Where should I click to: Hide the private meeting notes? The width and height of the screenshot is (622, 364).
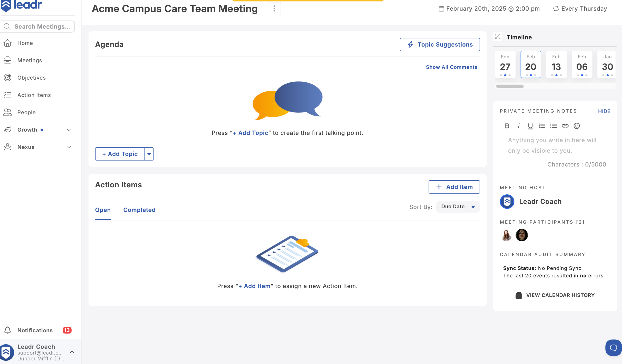pos(604,111)
